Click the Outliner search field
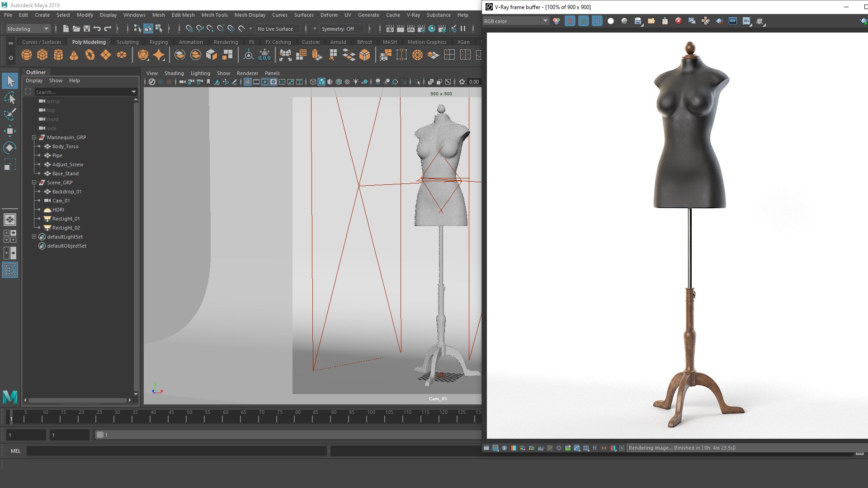868x488 pixels. tap(82, 92)
